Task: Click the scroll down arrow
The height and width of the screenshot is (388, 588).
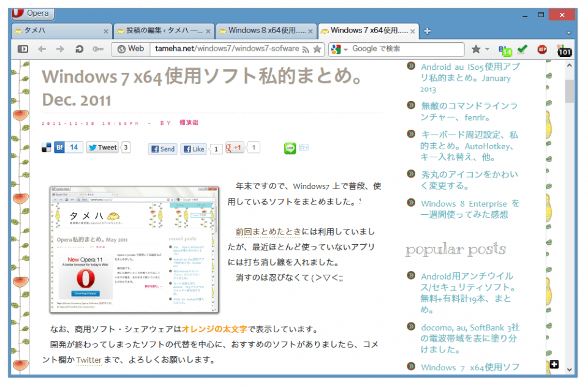Action: tap(569, 370)
